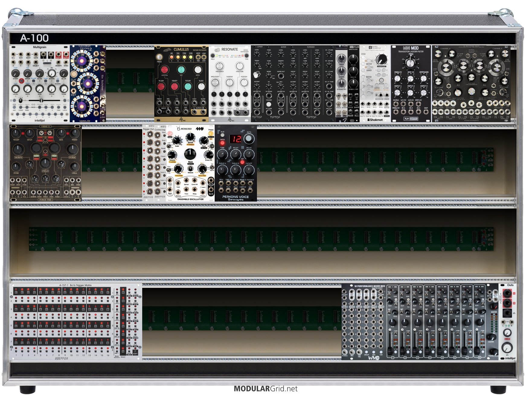
Task: Click the pink Learn button on Ensemble Oscillator
Action: [170, 133]
